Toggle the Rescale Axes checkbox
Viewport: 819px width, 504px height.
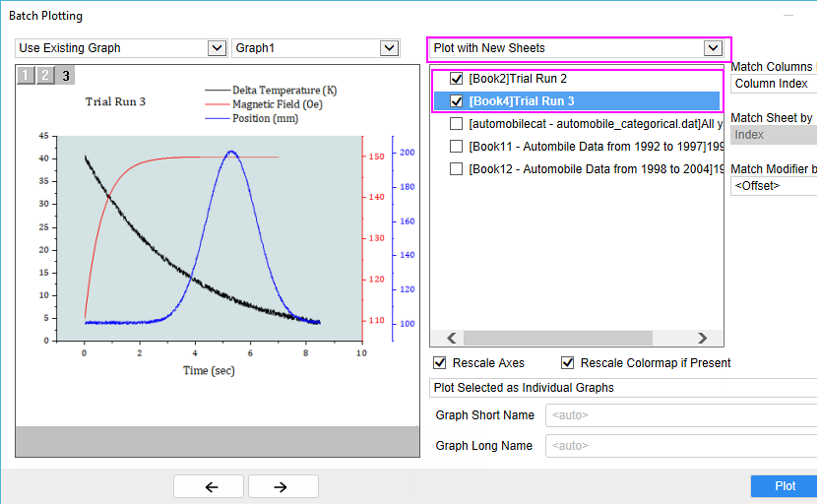(440, 363)
